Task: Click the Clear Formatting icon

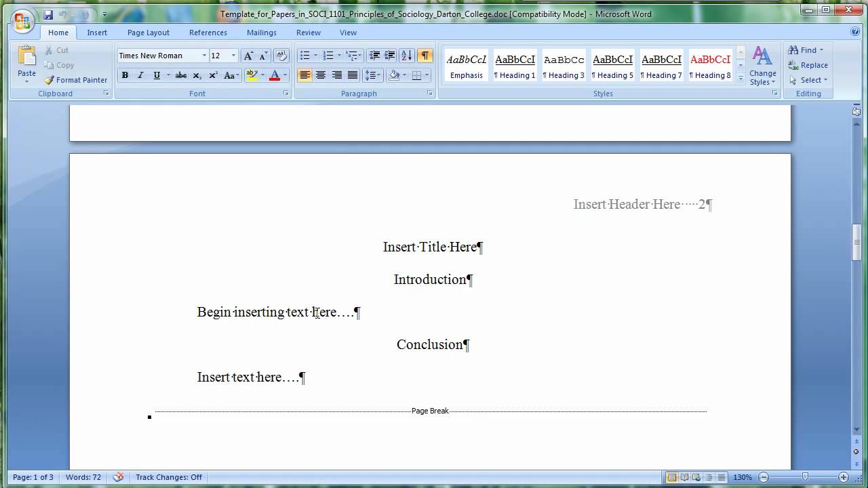Action: coord(281,56)
